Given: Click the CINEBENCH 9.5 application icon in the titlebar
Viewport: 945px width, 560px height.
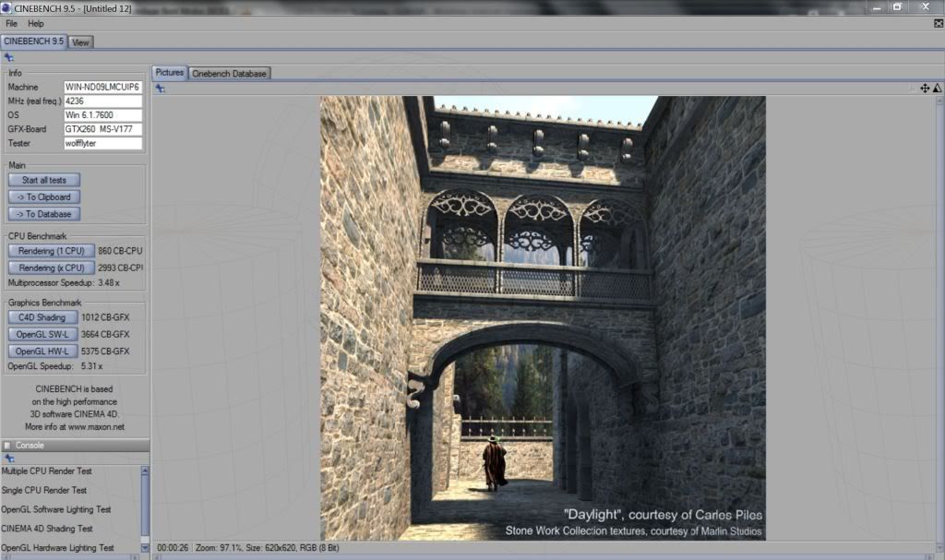Looking at the screenshot, I should [6, 6].
